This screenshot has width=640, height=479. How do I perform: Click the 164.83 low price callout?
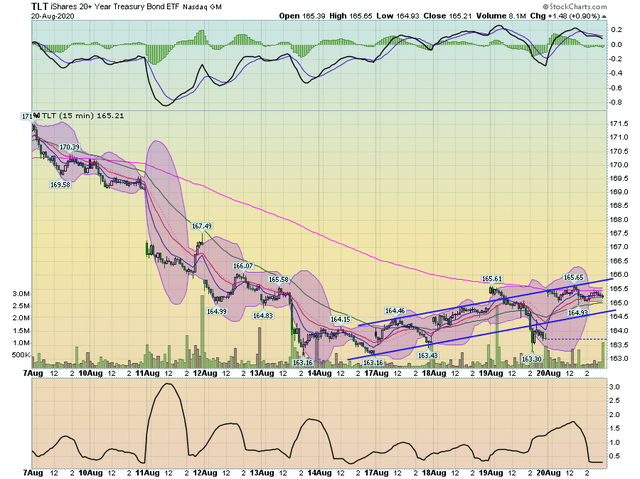(x=263, y=315)
